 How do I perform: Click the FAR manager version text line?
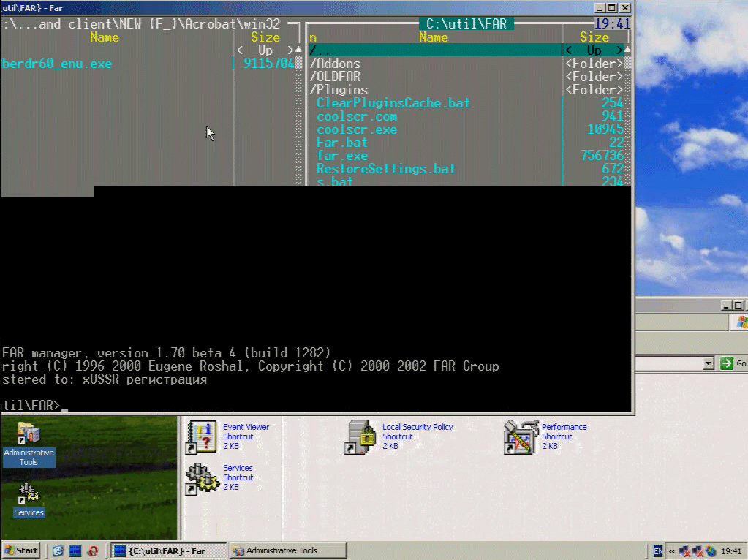pyautogui.click(x=166, y=353)
